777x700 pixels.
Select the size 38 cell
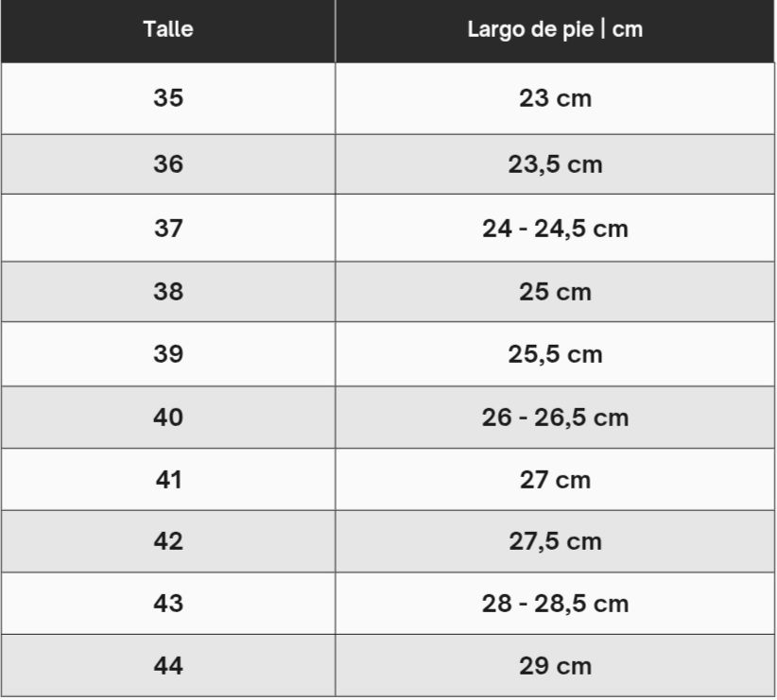click(x=168, y=292)
